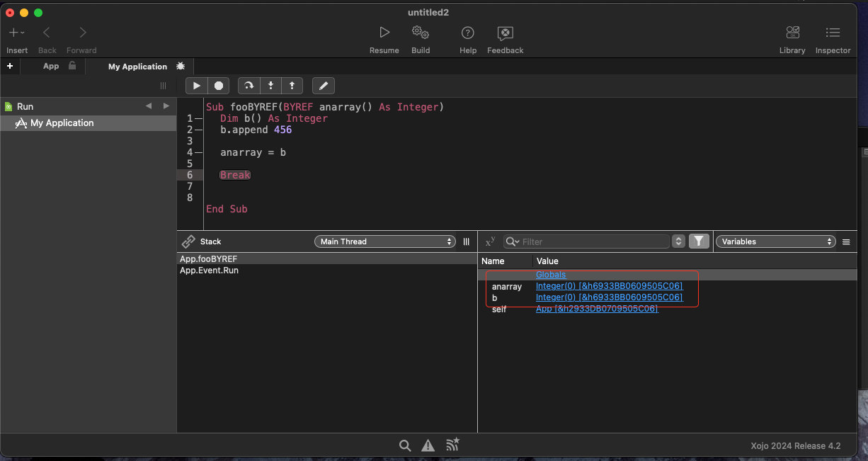Screen dimensions: 868x461
Task: Click the pencil edit code icon
Action: tap(324, 86)
